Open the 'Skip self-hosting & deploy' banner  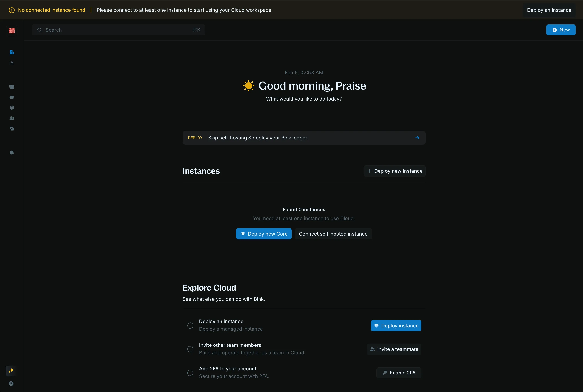click(304, 138)
